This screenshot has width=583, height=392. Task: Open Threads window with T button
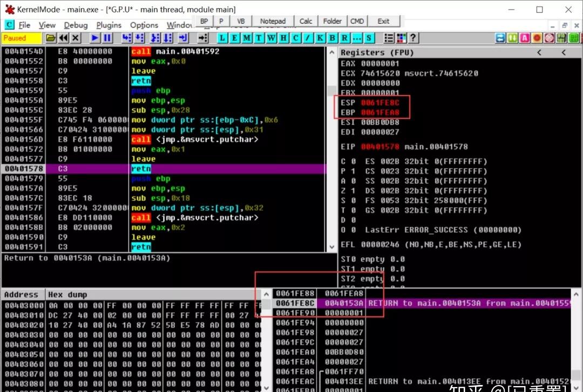point(259,38)
